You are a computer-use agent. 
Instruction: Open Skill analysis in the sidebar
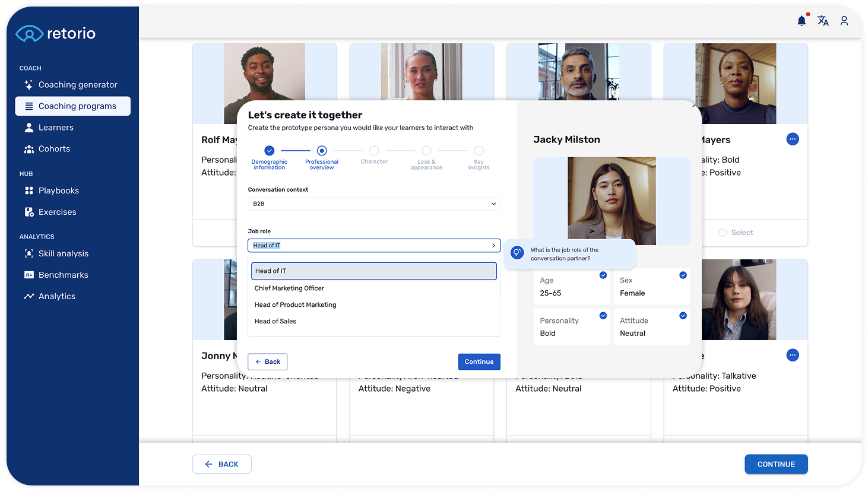point(63,253)
